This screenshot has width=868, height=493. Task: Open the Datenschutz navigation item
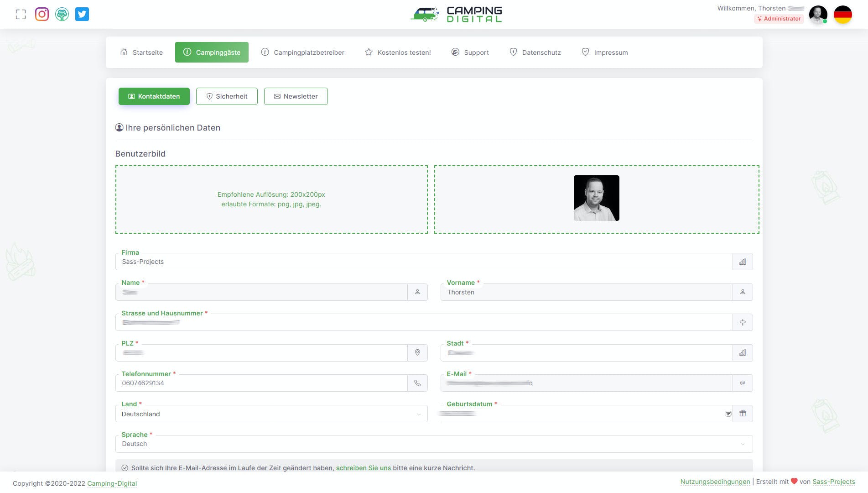[x=535, y=52]
